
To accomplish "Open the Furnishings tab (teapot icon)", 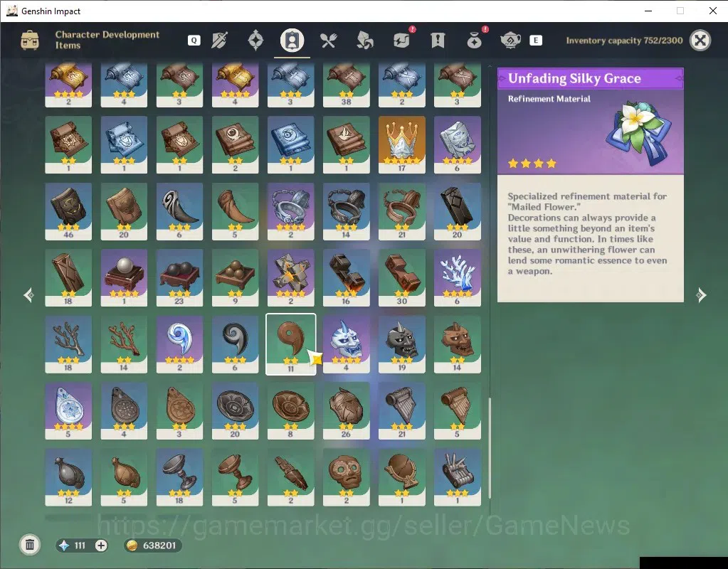I will coord(511,41).
